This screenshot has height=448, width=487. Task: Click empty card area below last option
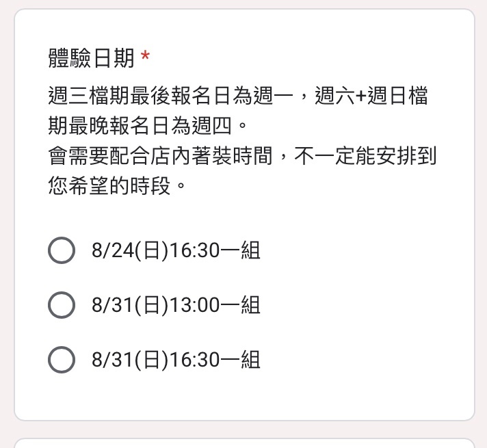coord(244,397)
